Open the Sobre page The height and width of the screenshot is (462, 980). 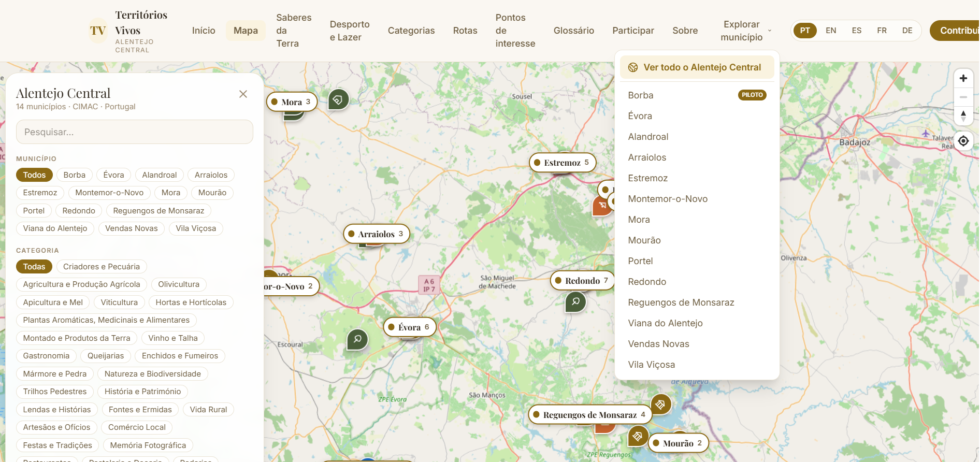[x=685, y=31]
